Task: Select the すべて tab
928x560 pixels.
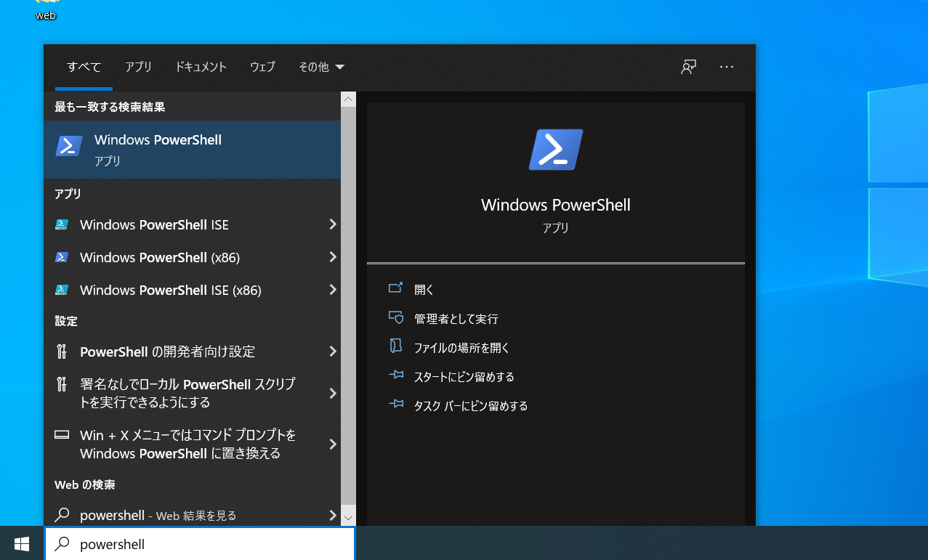Action: (84, 67)
